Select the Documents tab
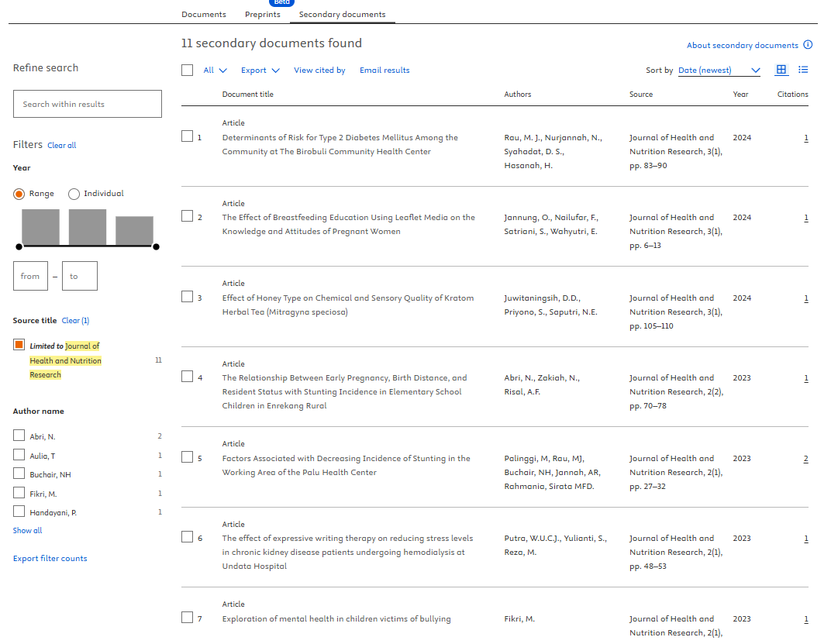Viewport: 831px width, 644px height. click(x=204, y=14)
